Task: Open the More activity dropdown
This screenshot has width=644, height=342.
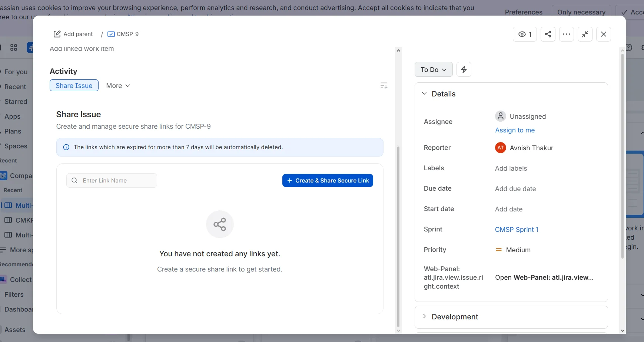Action: click(118, 86)
